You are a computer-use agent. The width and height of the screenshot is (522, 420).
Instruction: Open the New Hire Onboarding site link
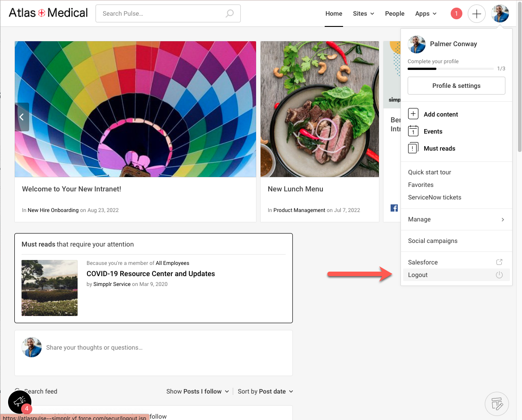tap(53, 210)
